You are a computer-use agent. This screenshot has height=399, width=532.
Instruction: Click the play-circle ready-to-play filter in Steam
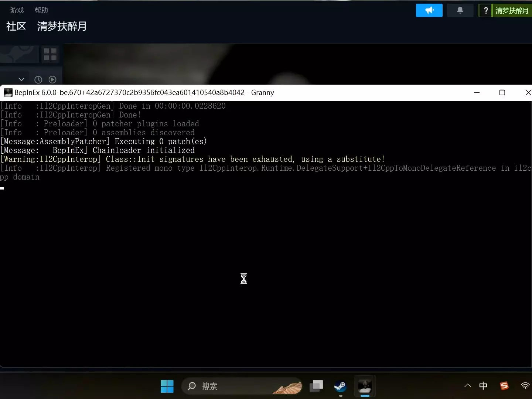click(52, 79)
